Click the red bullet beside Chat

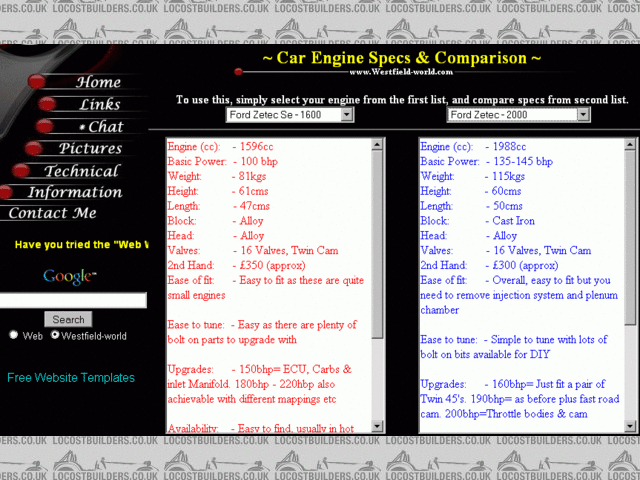(44, 127)
